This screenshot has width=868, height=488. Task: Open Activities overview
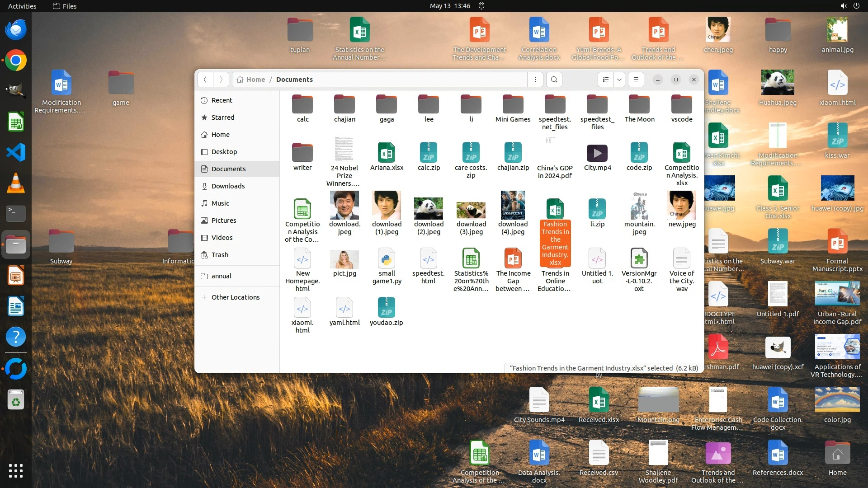point(22,6)
